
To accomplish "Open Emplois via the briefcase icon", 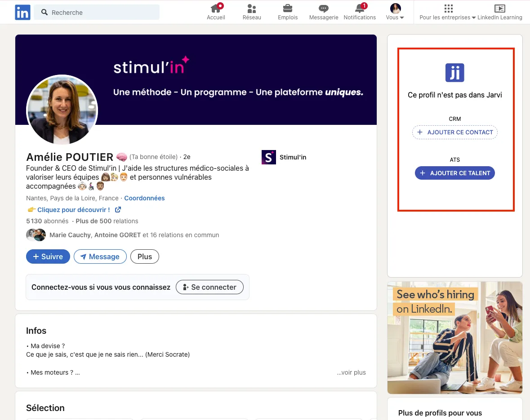I will tap(288, 9).
